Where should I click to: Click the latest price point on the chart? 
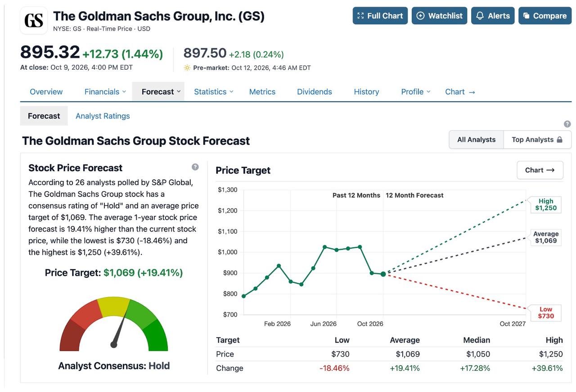tap(383, 274)
